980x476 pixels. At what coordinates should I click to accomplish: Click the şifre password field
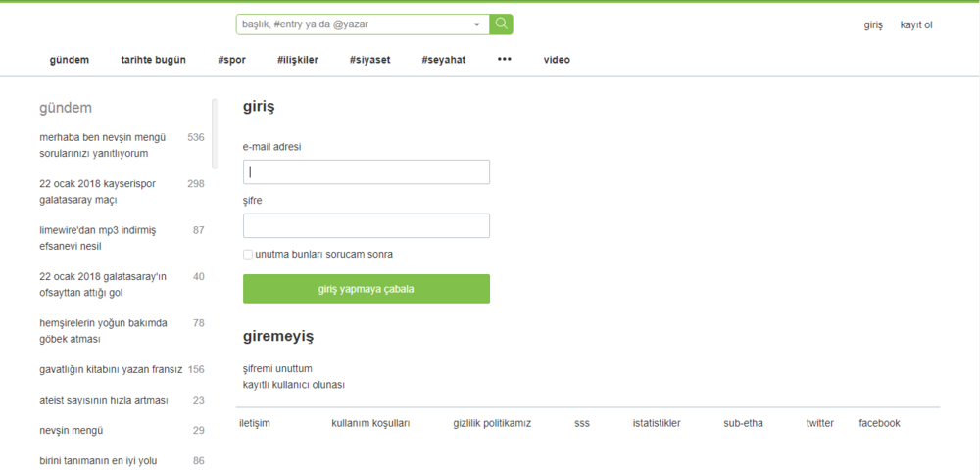pos(367,226)
